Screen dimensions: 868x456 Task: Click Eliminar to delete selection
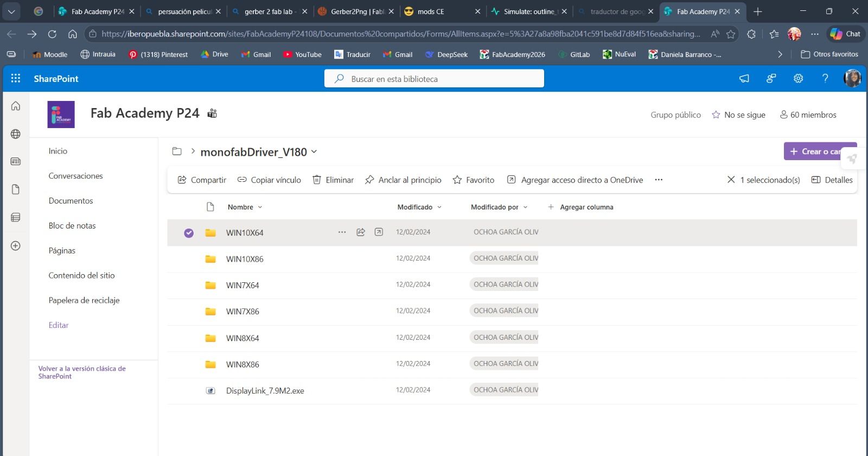click(x=333, y=180)
